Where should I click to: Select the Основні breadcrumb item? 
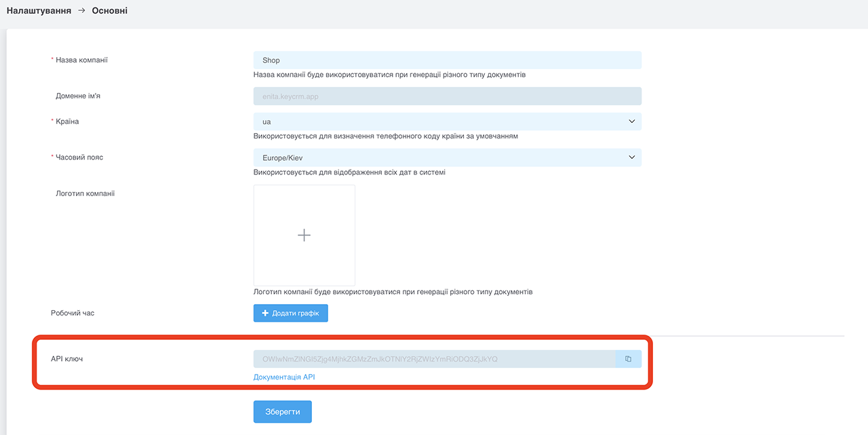(110, 11)
